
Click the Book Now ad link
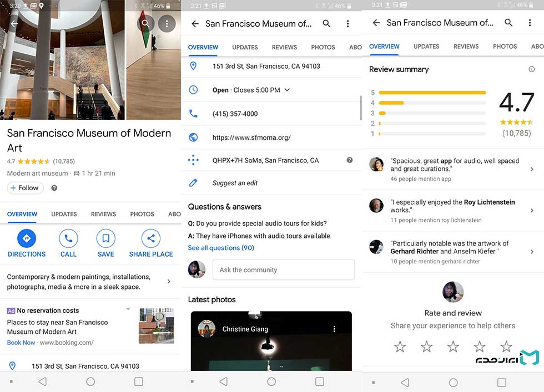tap(21, 343)
